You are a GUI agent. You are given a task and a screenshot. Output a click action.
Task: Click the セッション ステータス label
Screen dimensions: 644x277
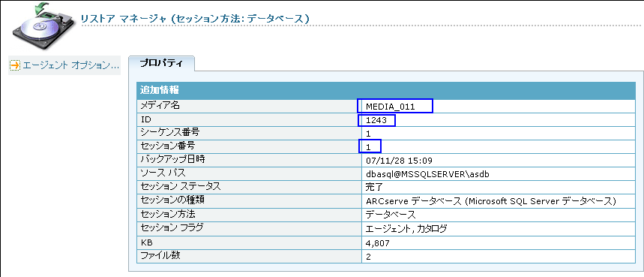coord(180,186)
